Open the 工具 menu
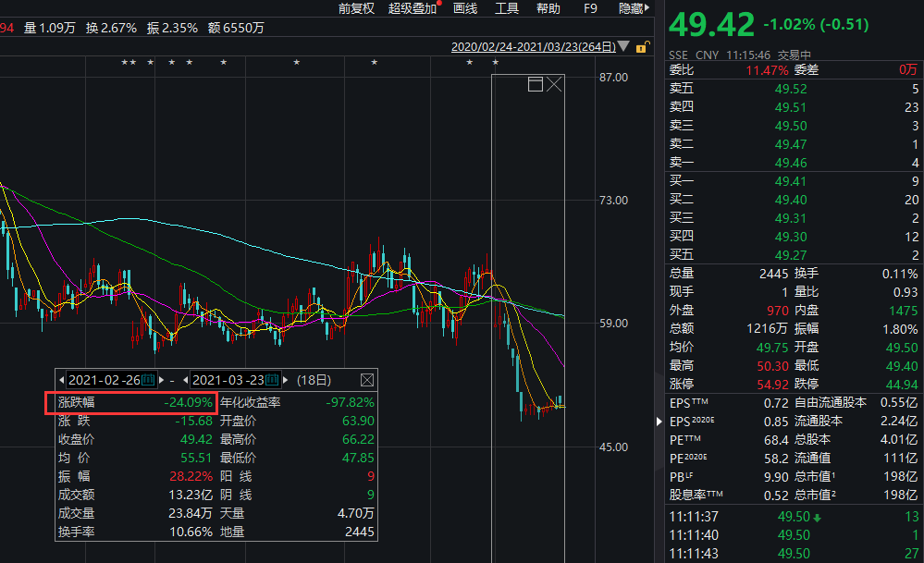924x563 pixels. 507,8
